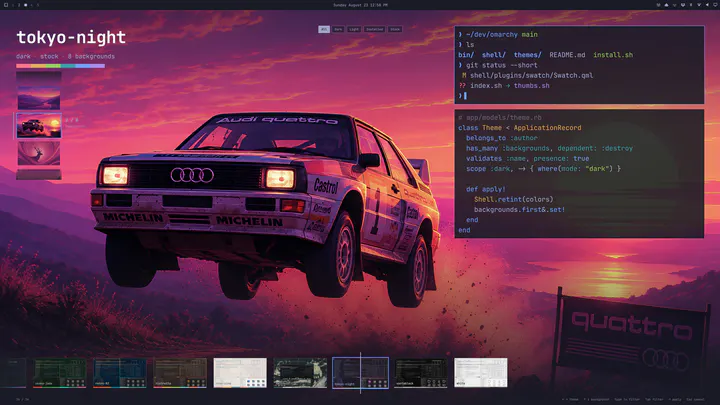Click the "dark · stock · 8 backgrounds" subtitle
This screenshot has width=720, height=405.
[65, 56]
